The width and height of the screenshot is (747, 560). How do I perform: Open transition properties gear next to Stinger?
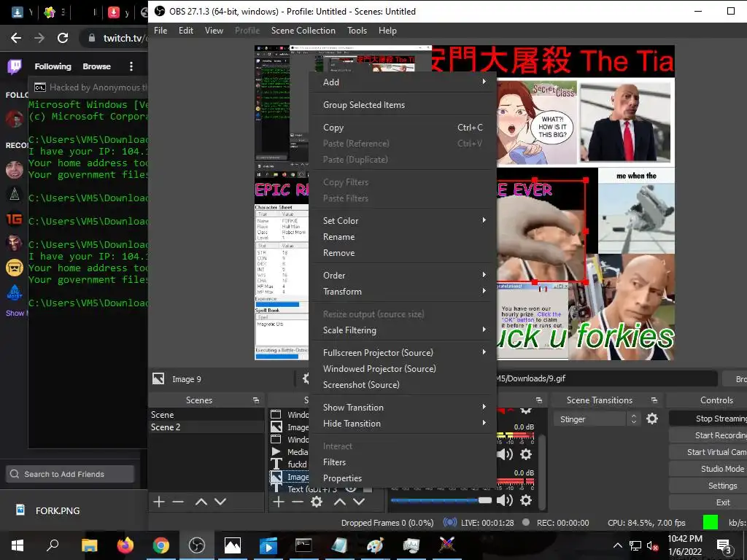click(x=651, y=419)
